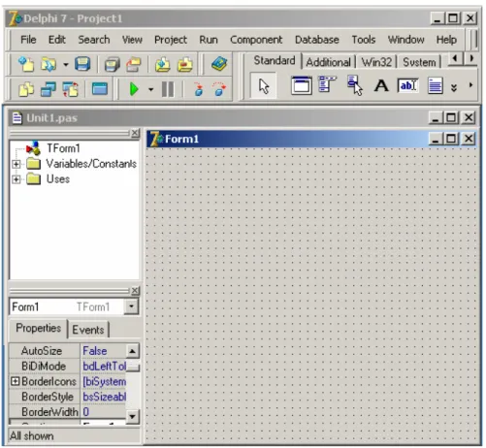Click the View Unit toolbar icon
This screenshot has height=448, width=486.
(x=26, y=89)
